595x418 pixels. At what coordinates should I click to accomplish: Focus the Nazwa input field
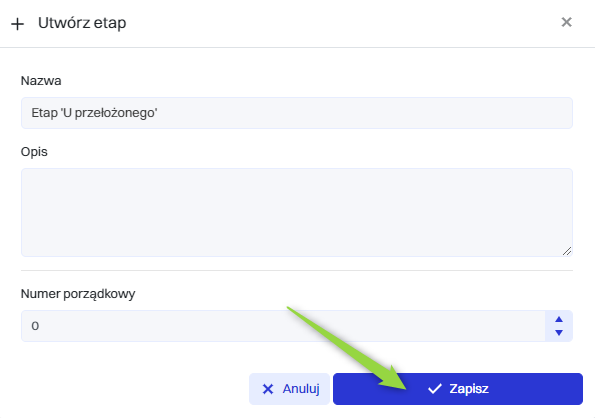coord(297,113)
